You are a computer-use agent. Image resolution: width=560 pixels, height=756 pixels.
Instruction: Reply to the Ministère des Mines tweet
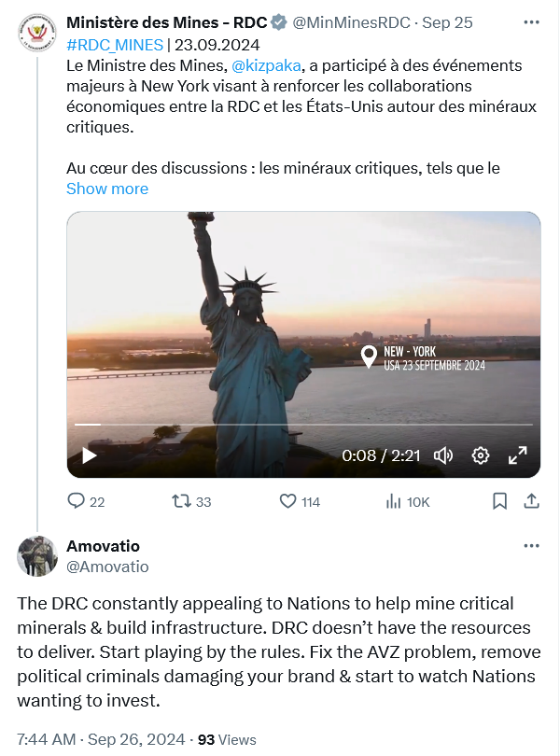pos(77,501)
